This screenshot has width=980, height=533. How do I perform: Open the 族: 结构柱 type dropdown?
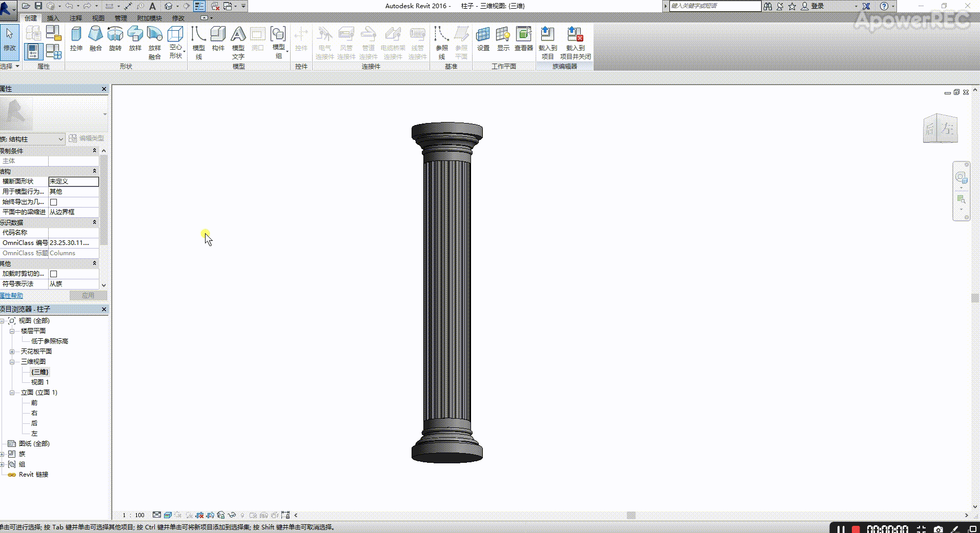[60, 139]
